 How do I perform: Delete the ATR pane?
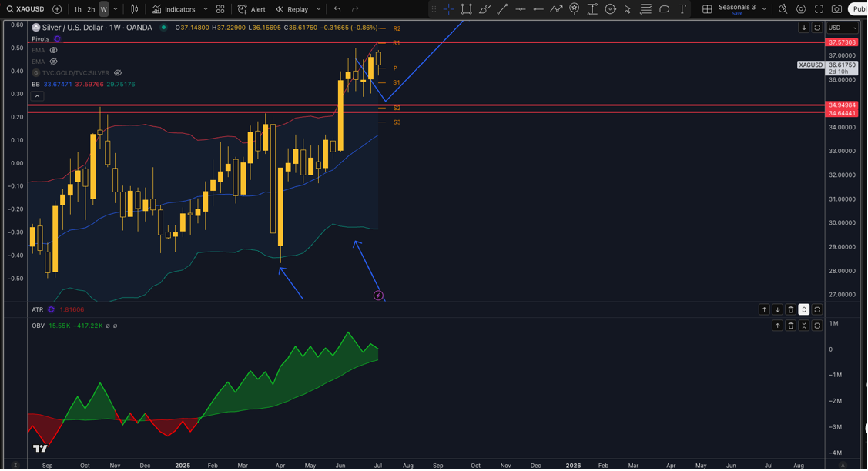[790, 309]
